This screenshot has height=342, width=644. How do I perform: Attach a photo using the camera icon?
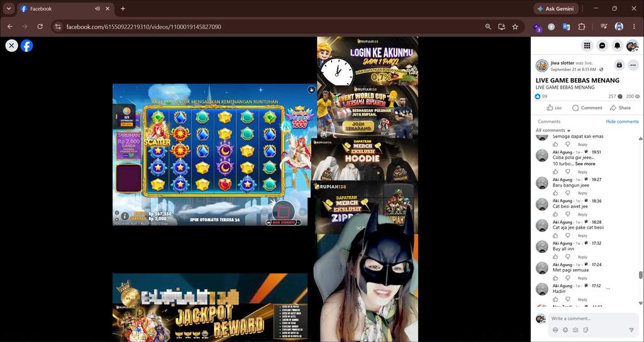point(575,330)
